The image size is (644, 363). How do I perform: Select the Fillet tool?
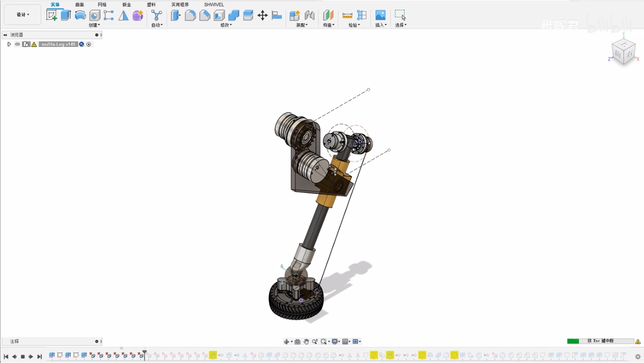point(190,15)
